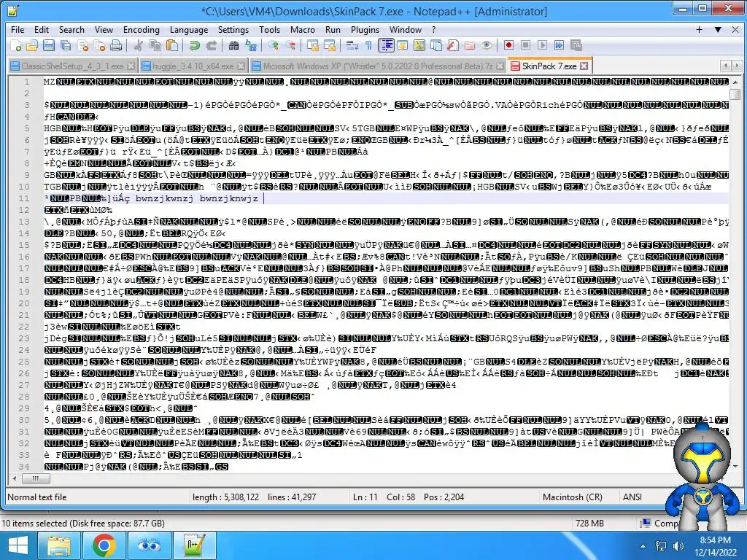The width and height of the screenshot is (747, 560).
Task: Zoom out using the magnifier minus icon
Action: click(x=290, y=45)
